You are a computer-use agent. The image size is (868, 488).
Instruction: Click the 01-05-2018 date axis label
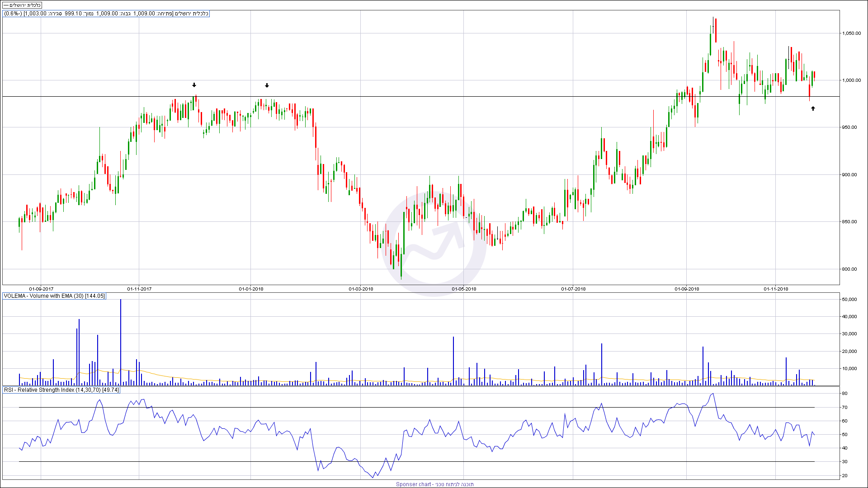pos(464,289)
